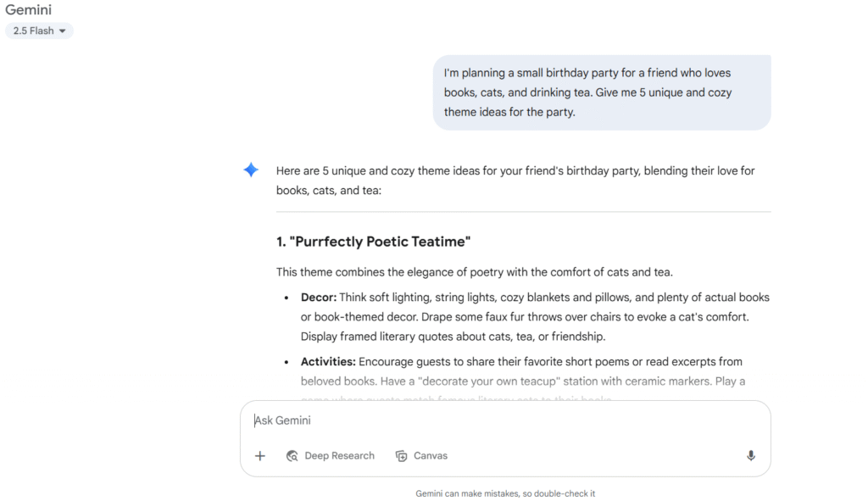The height and width of the screenshot is (501, 868).
Task: Open the 2.5 Flash model dropdown
Action: [x=39, y=31]
